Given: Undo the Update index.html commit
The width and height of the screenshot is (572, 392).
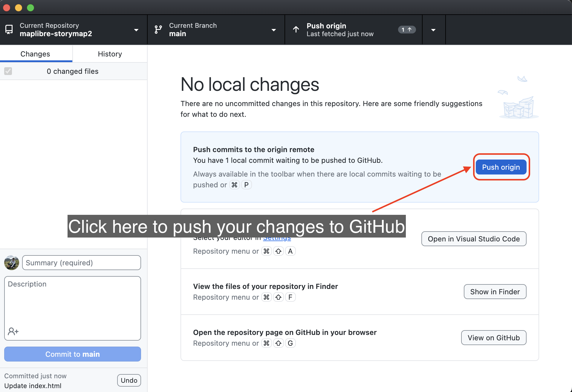Looking at the screenshot, I should (129, 380).
